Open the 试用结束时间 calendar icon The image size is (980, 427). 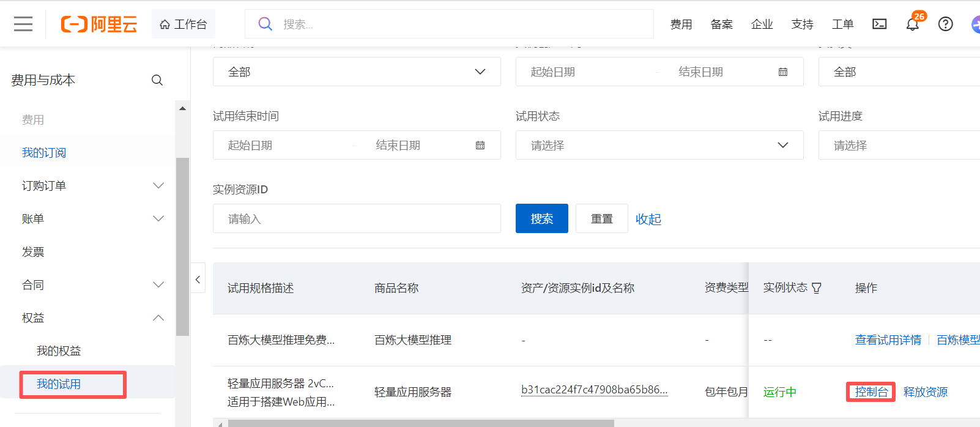pos(480,146)
